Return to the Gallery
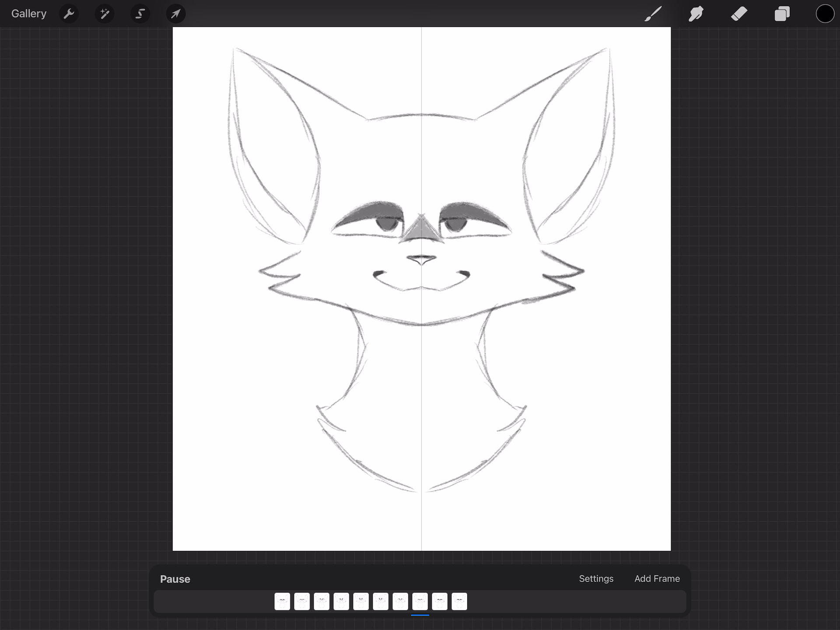This screenshot has height=630, width=840. (x=29, y=14)
